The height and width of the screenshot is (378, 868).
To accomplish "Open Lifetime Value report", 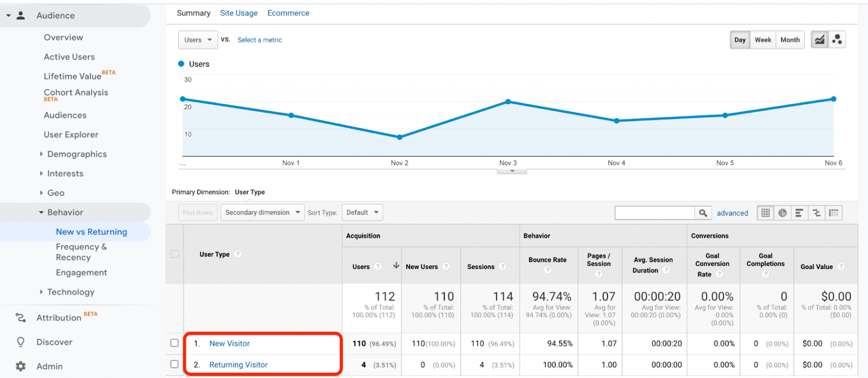I will point(73,76).
